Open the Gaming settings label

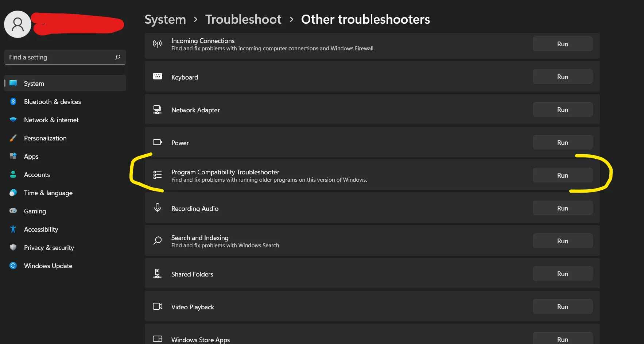35,211
